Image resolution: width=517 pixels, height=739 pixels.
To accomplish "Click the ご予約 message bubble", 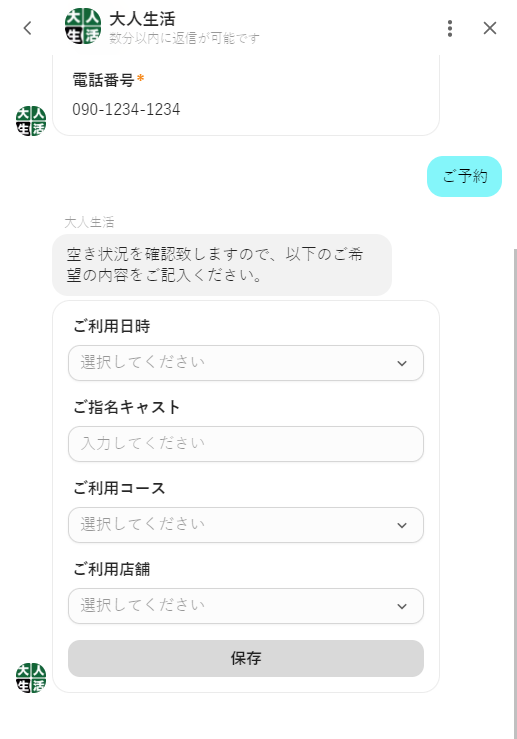I will (x=464, y=176).
